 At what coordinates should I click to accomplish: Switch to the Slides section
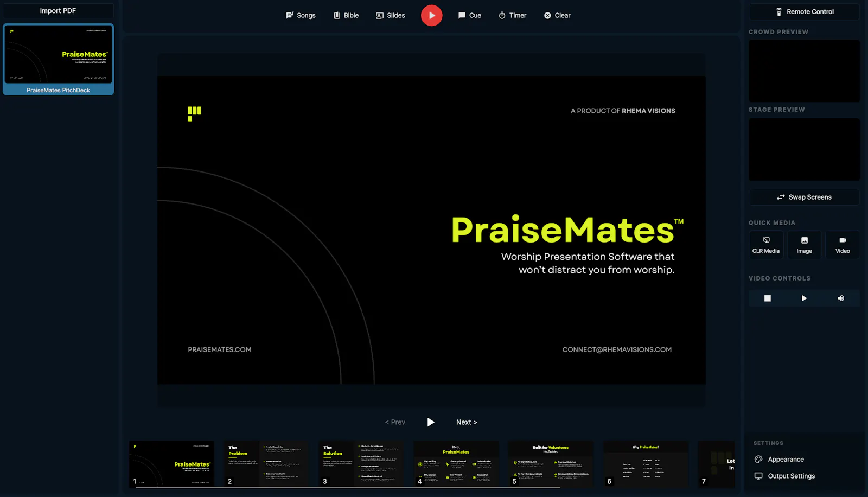pos(390,15)
